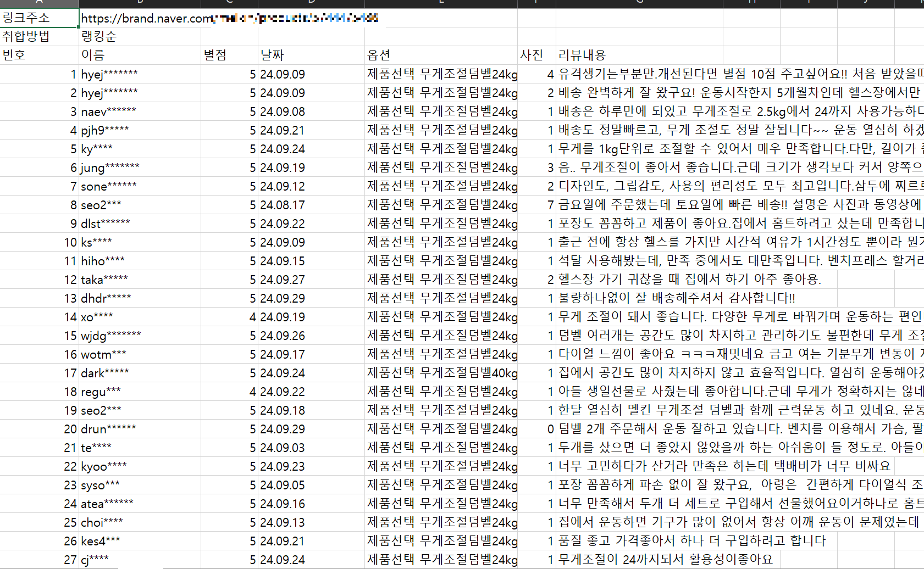Select the row number cell 25
Viewport: 924px width, 569px height.
tap(40, 522)
